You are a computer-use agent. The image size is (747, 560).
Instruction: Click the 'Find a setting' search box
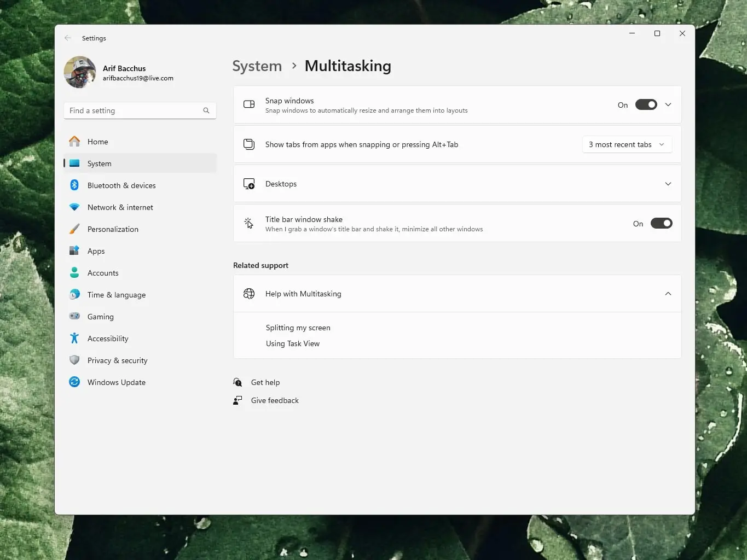(x=134, y=110)
